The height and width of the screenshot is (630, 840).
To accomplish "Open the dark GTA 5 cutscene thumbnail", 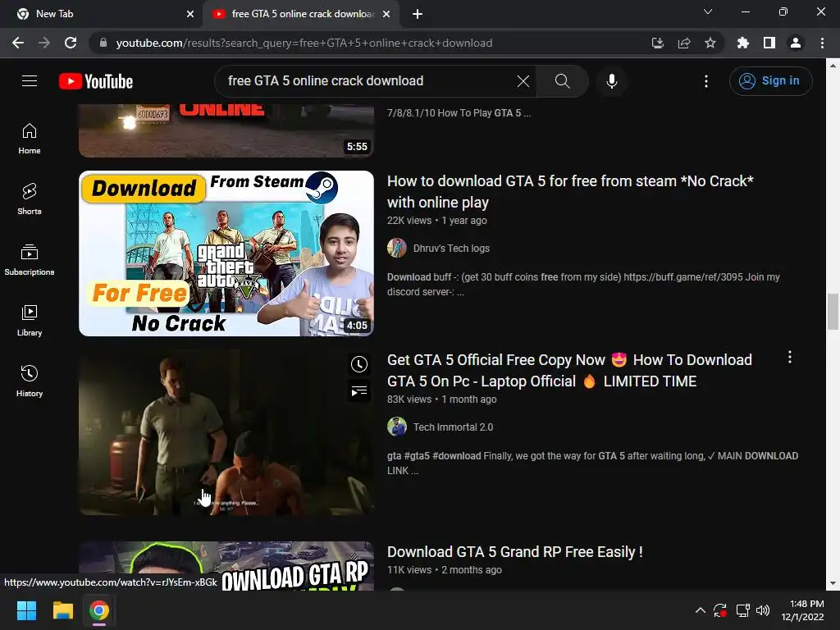I will 226,432.
